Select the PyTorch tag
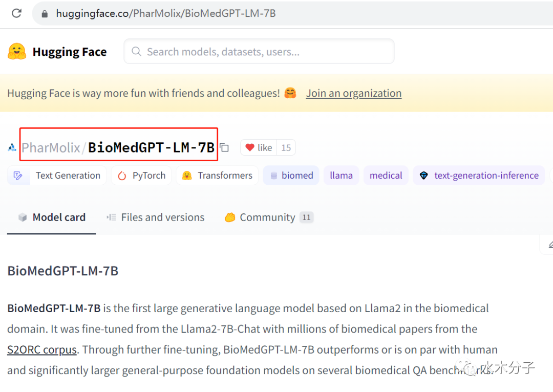 point(141,176)
